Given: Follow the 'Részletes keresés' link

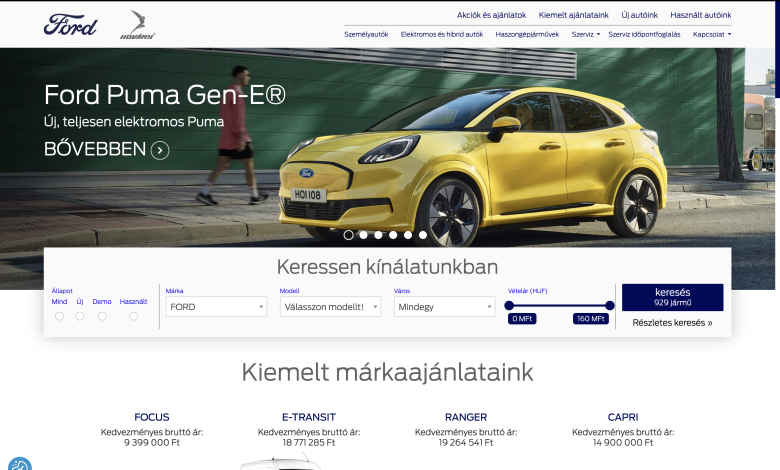Looking at the screenshot, I should tap(672, 323).
